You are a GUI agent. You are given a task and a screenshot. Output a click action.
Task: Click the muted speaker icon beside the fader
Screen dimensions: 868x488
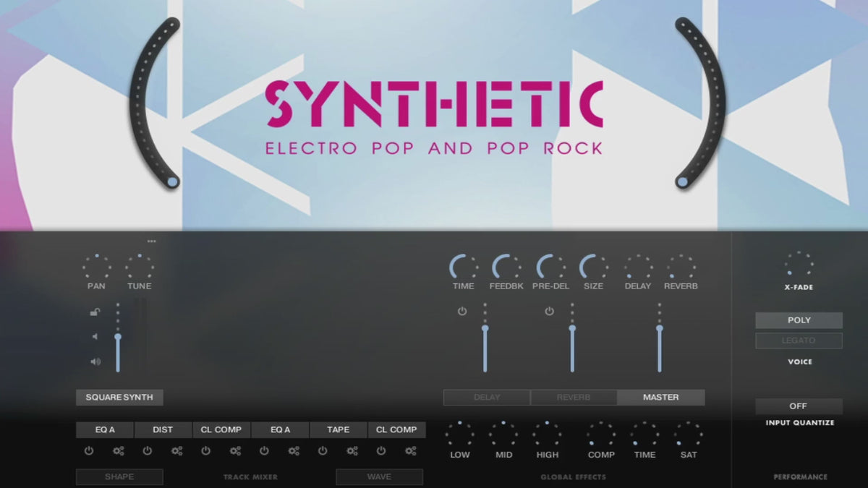click(x=95, y=336)
